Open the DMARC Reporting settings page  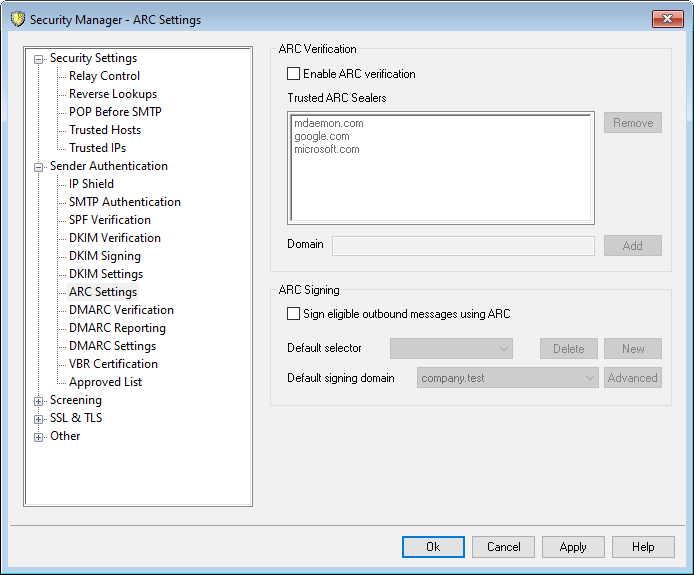pyautogui.click(x=117, y=328)
